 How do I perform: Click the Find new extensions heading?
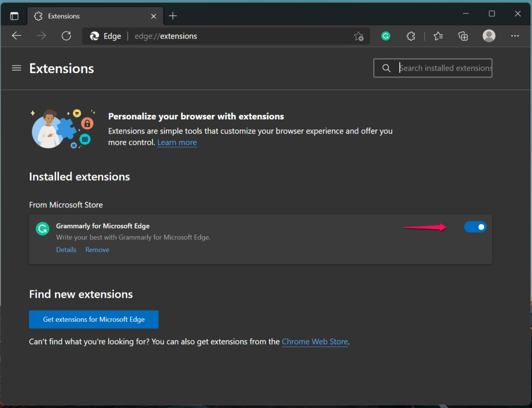[81, 294]
